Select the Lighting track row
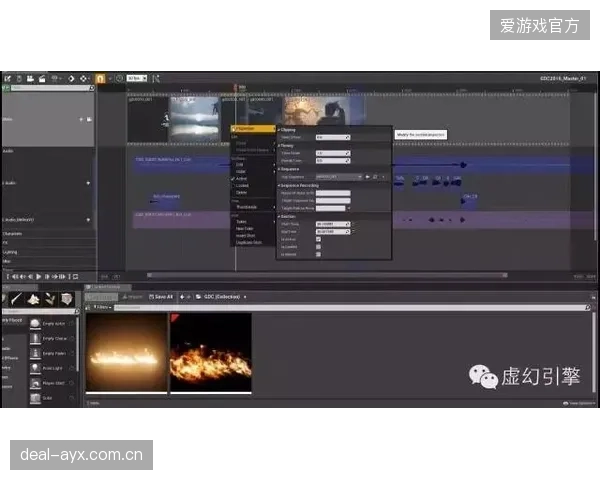The height and width of the screenshot is (480, 600). [x=48, y=252]
